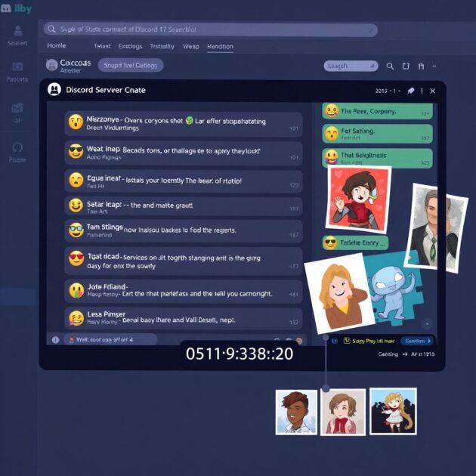
Task: Click the Sopy Pby ldl hwar label
Action: pos(373,341)
